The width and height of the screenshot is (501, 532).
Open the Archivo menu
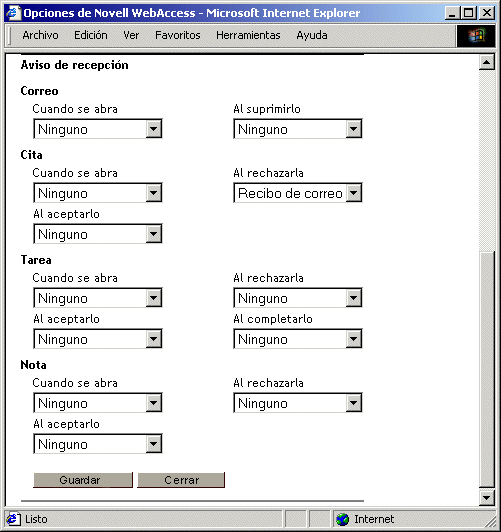coord(40,35)
